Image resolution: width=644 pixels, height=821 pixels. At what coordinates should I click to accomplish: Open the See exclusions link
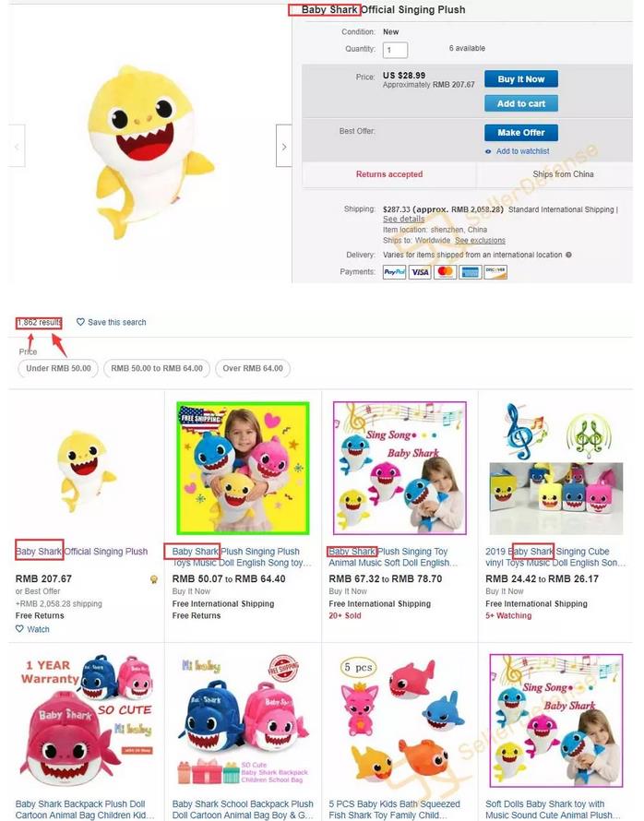click(x=480, y=241)
